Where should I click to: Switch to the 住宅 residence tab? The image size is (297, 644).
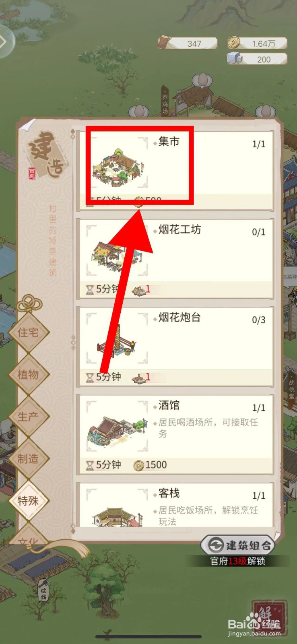click(x=28, y=332)
